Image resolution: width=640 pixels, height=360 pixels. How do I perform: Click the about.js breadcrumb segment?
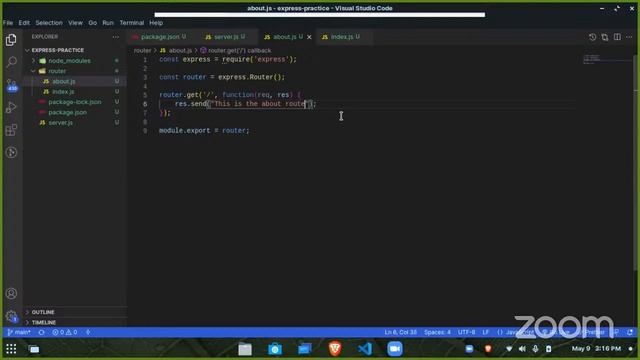click(x=176, y=50)
